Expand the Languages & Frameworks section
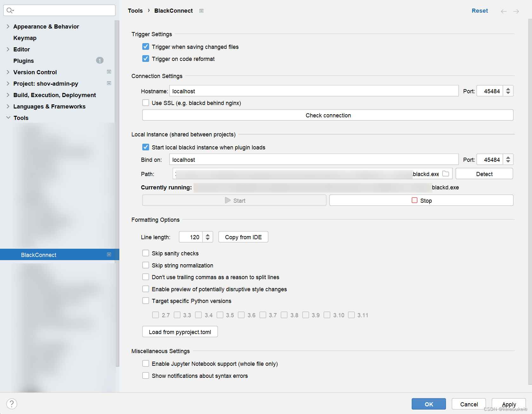Viewport: 532px width, 414px height. point(8,106)
